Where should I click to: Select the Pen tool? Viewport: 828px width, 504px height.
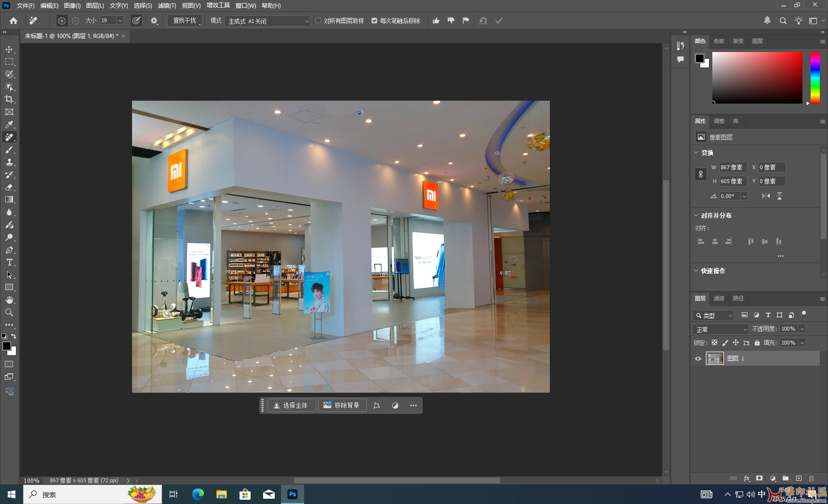(x=9, y=250)
